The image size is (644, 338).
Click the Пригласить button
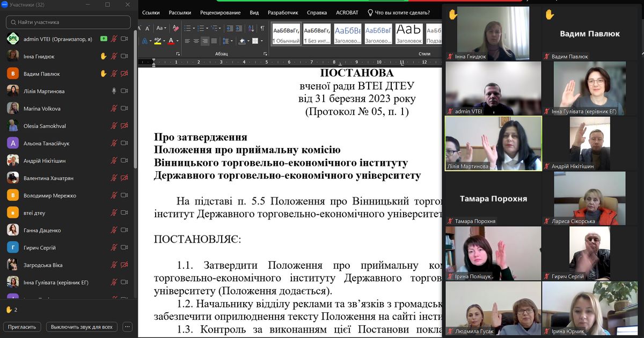tap(23, 327)
